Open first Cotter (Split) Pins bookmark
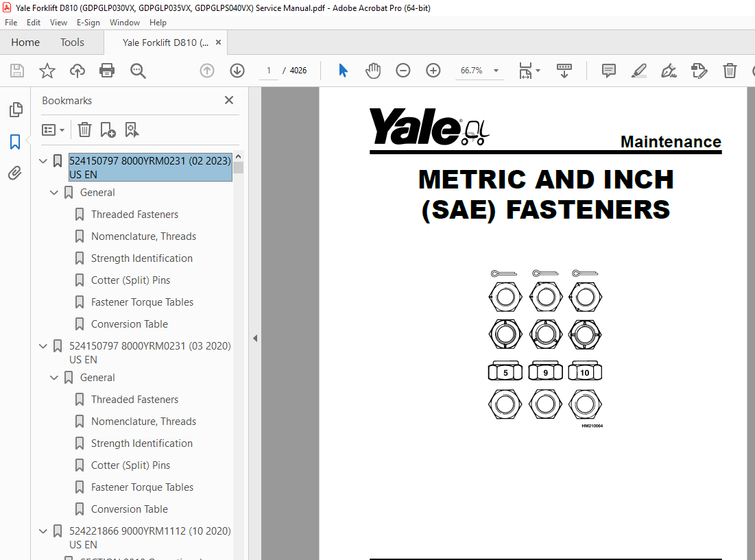This screenshot has height=560, width=755. tap(130, 280)
